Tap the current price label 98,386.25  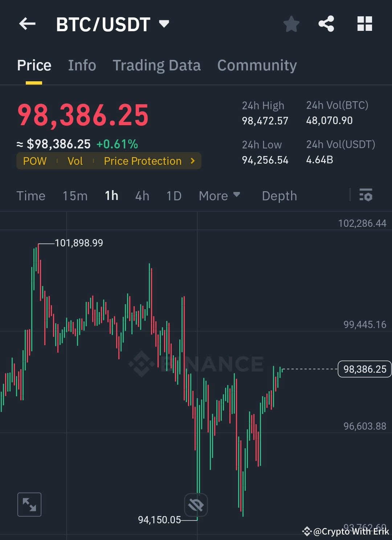click(x=364, y=369)
